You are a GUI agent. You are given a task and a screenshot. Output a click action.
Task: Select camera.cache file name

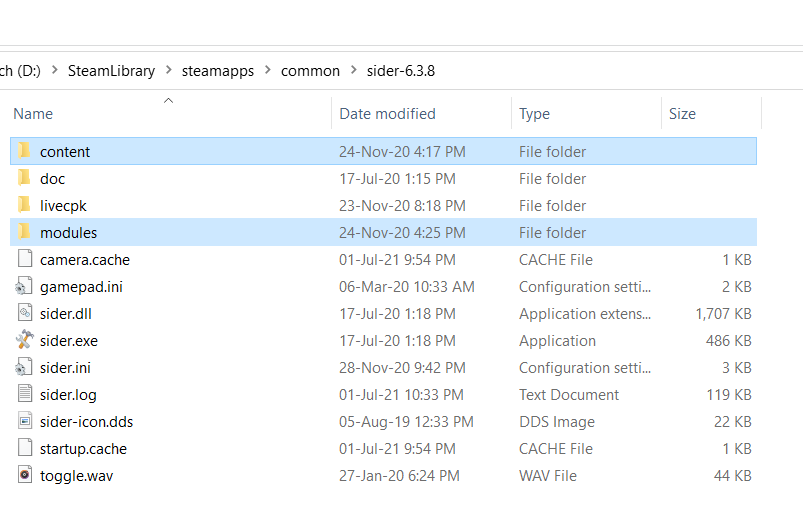pyautogui.click(x=85, y=260)
